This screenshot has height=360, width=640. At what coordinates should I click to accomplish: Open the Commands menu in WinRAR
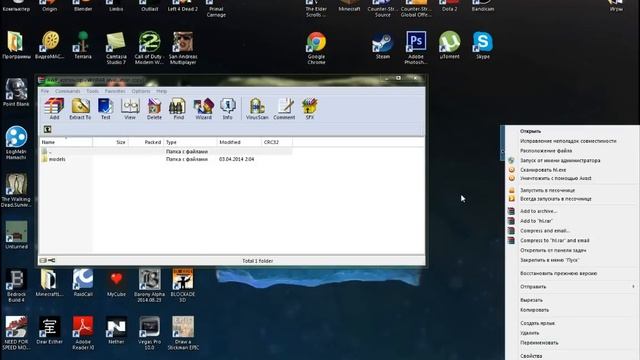point(67,91)
